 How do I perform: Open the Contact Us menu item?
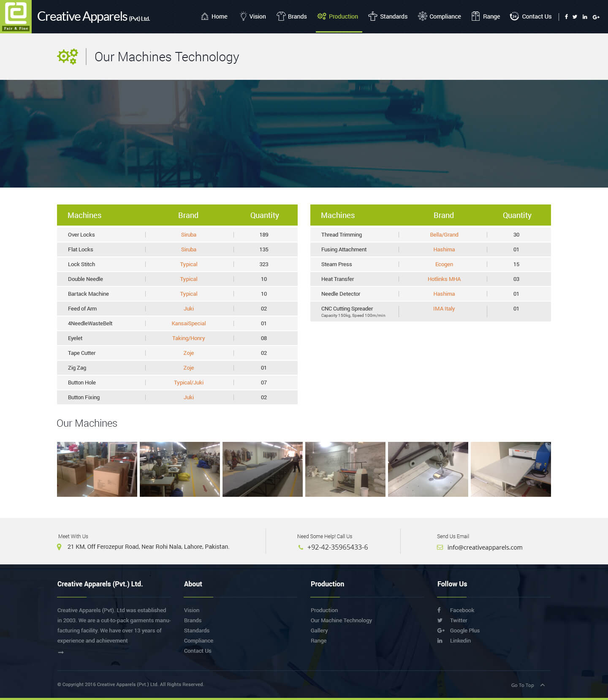coord(537,16)
